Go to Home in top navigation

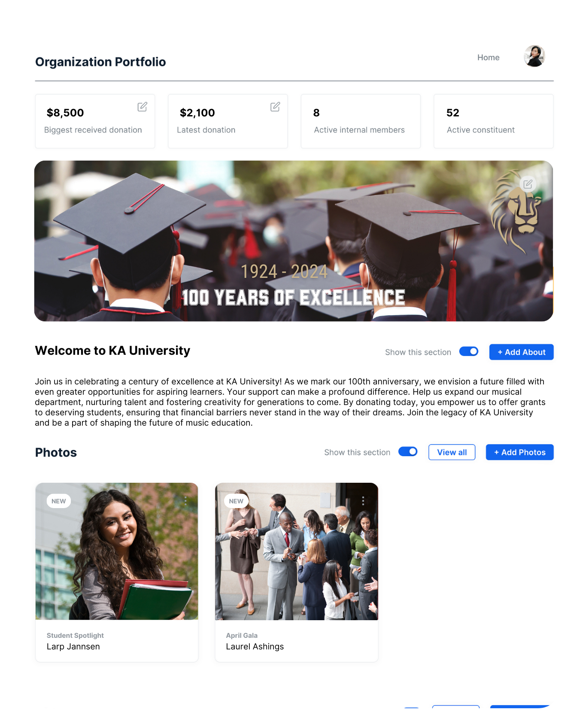(x=488, y=58)
